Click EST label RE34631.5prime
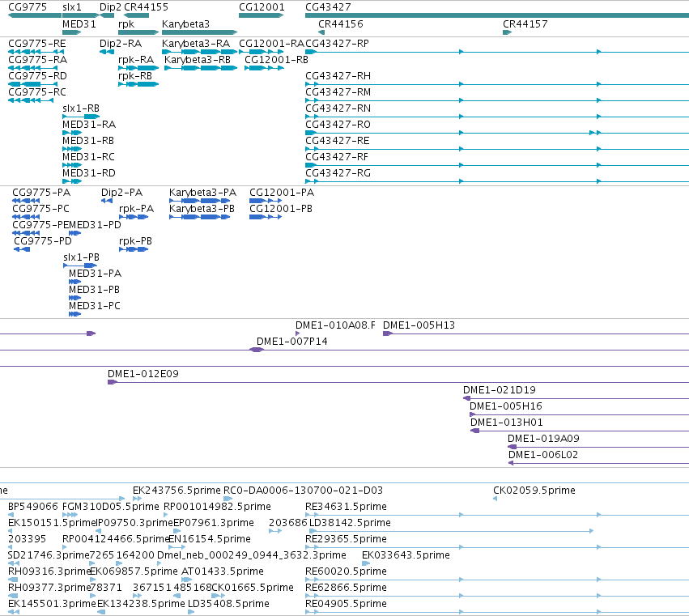The width and height of the screenshot is (689, 616). [x=347, y=507]
